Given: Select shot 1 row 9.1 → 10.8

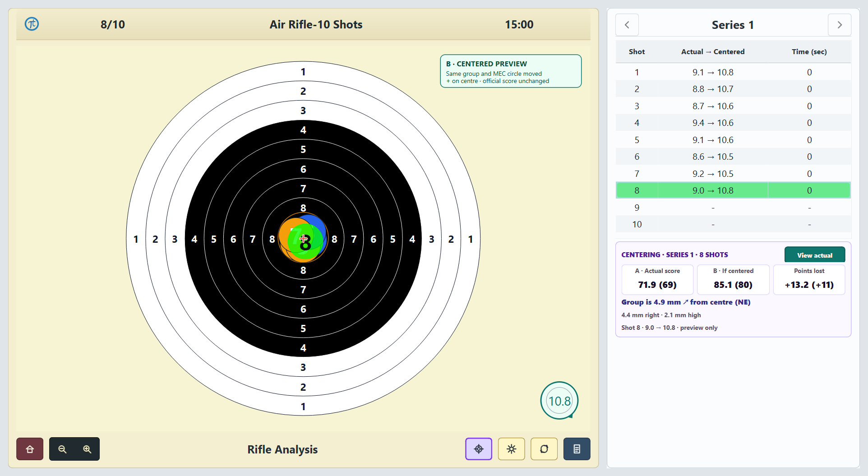Looking at the screenshot, I should 733,72.
